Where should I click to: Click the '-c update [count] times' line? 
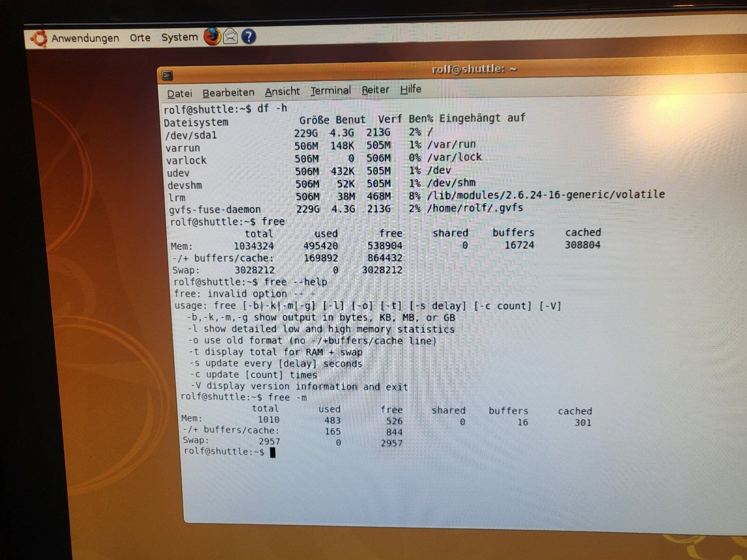[x=254, y=375]
